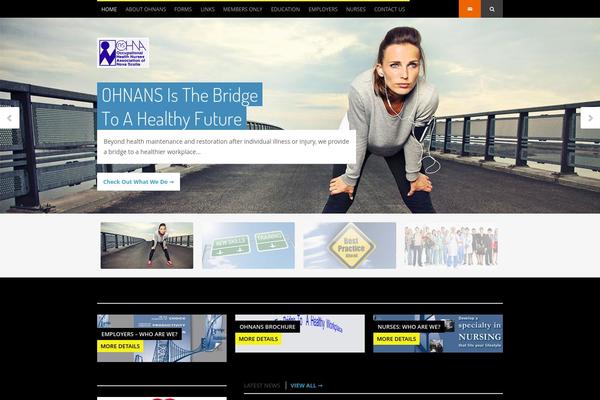Open the NURSES menu item

(356, 9)
